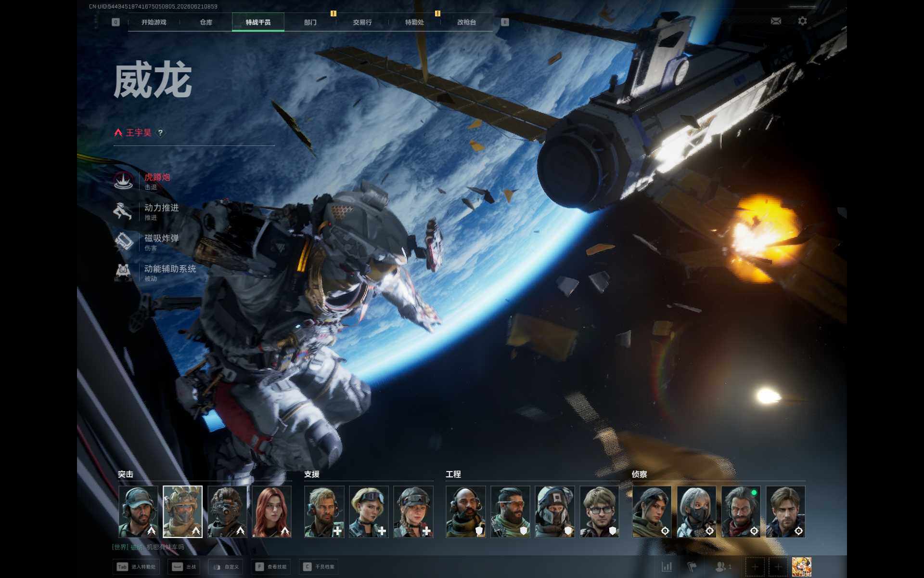Click the 磁吸炸弹 skill name
This screenshot has height=578, width=924.
pos(162,238)
